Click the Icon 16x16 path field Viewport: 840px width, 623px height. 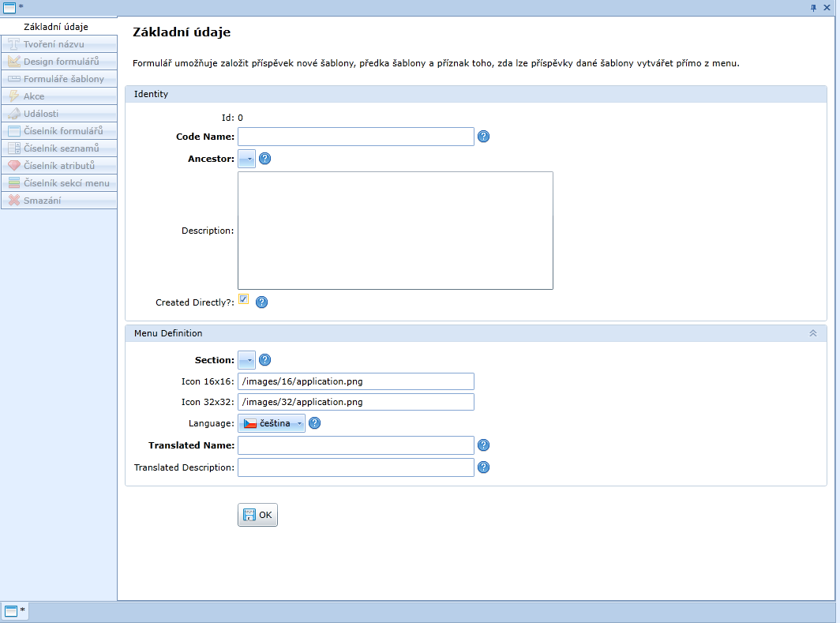click(355, 381)
